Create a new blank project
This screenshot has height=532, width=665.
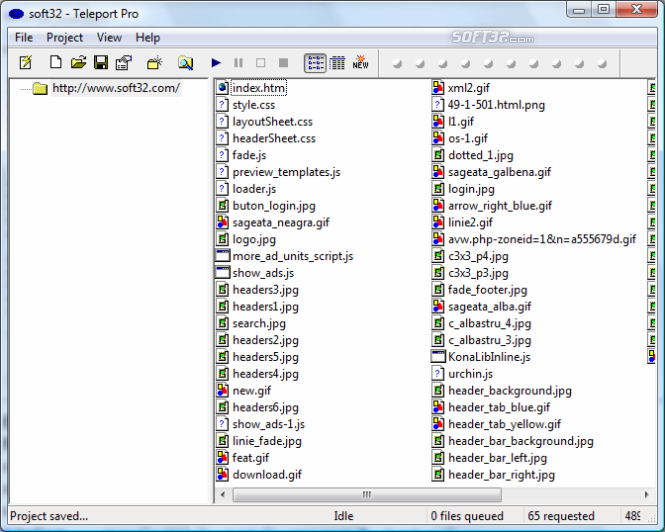point(56,62)
